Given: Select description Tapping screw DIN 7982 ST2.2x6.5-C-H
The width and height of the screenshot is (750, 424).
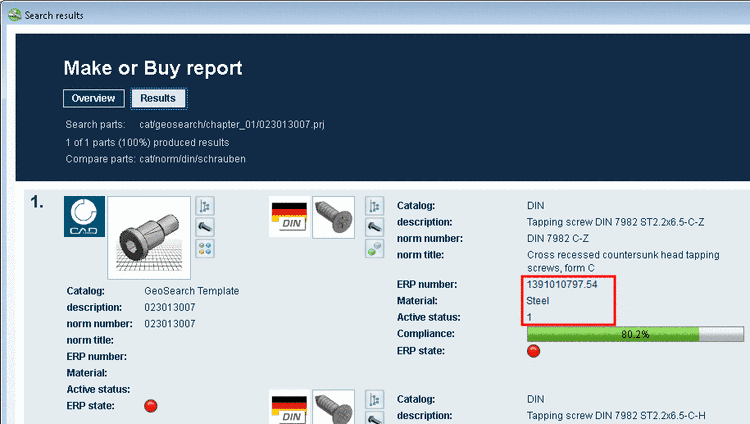Looking at the screenshot, I should click(x=616, y=415).
